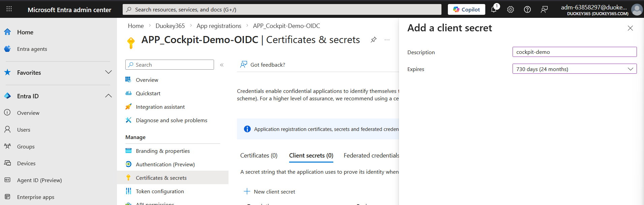Open Enterprise apps in the sidebar
644x205 pixels.
coord(36,197)
